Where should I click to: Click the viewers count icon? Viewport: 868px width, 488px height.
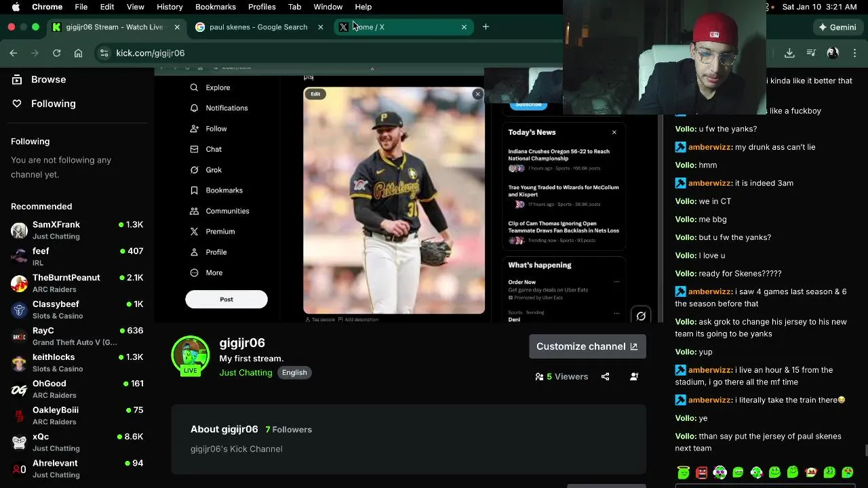click(539, 377)
